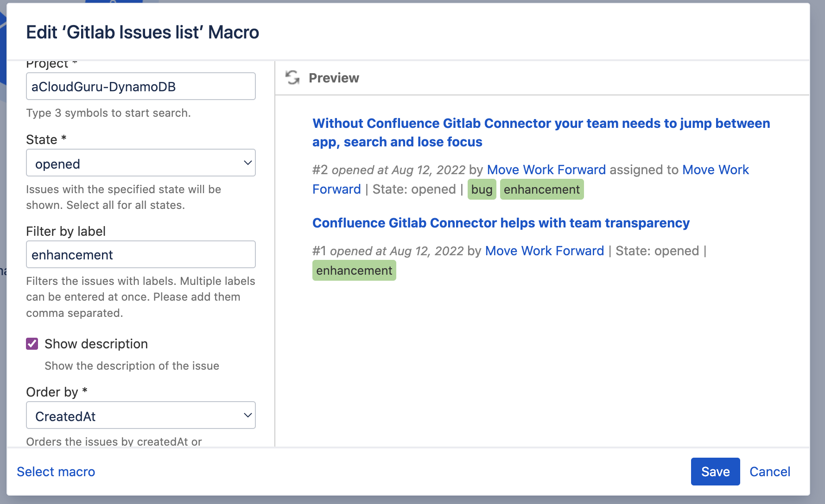Open the State dropdown
The height and width of the screenshot is (504, 825).
(x=140, y=163)
